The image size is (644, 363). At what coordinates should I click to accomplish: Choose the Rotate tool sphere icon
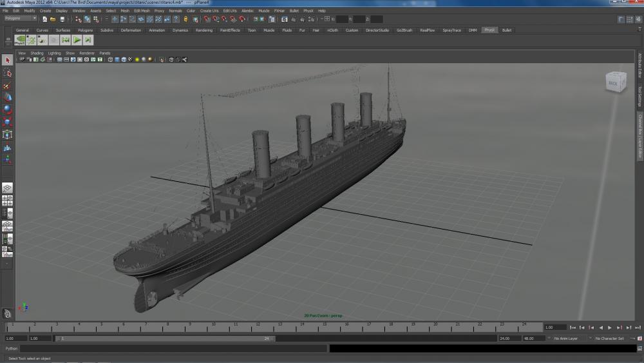click(7, 110)
